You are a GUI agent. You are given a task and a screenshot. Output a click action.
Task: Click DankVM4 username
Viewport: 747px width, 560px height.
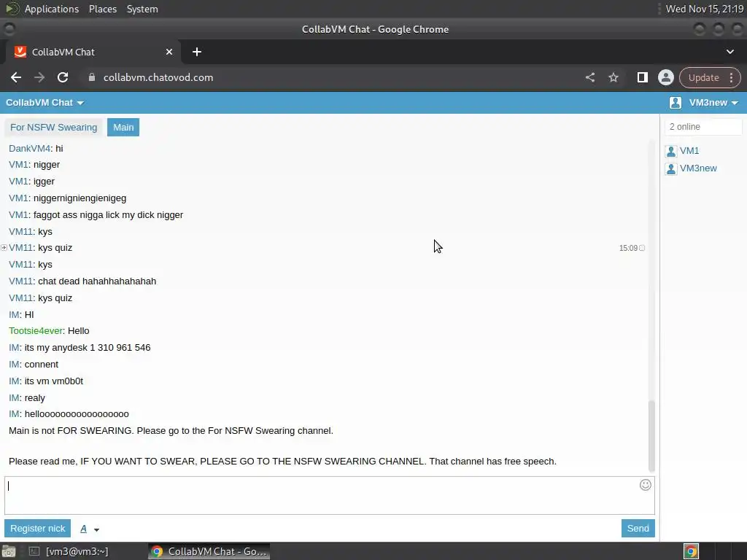tap(29, 149)
